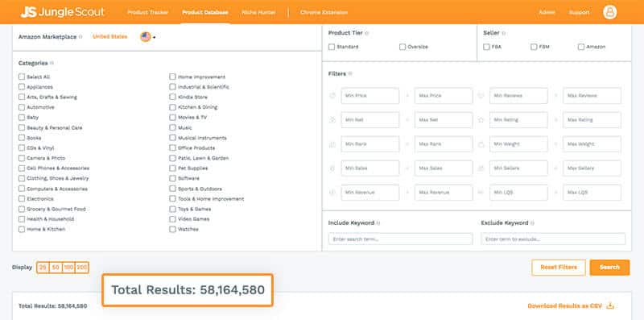Select 25 in the Display count selector

click(x=43, y=268)
